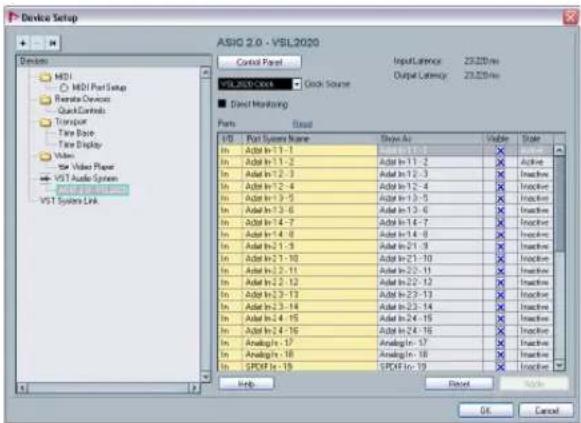Click left arrow of Devices horizontal scrollbar
Image resolution: width=581 pixels, height=423 pixels.
(x=23, y=388)
